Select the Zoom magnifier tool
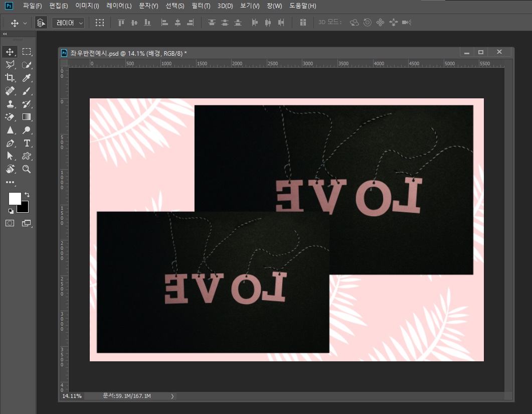Screen dimensions: 532x414 pos(27,169)
